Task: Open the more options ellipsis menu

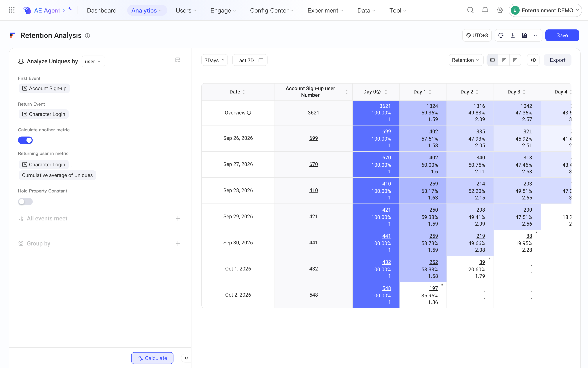Action: coord(536,36)
